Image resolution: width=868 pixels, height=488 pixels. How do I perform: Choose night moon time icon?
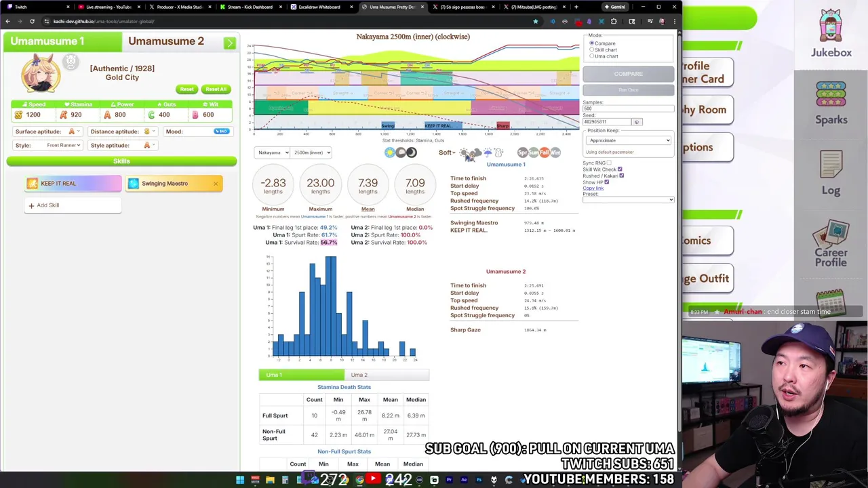[x=412, y=152]
